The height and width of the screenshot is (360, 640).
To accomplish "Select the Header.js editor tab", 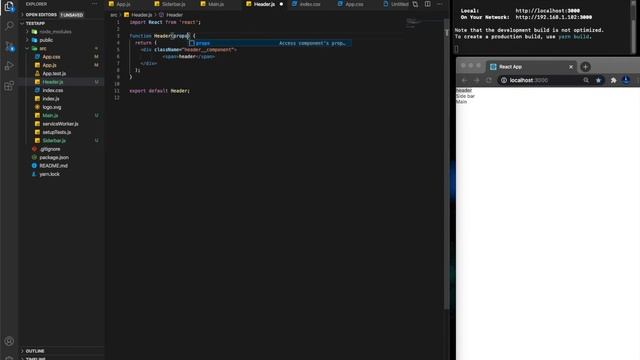I will [x=264, y=4].
